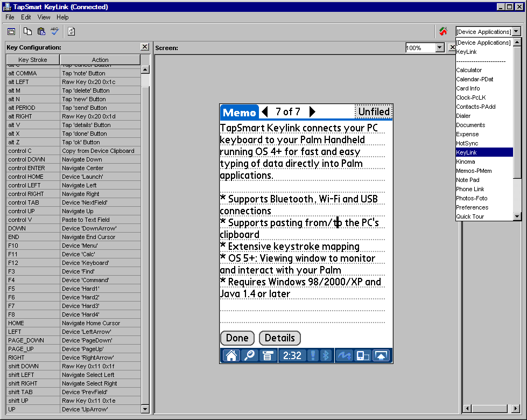The height and width of the screenshot is (420, 527).
Task: Open the 100% zoom level dropdown
Action: click(439, 48)
